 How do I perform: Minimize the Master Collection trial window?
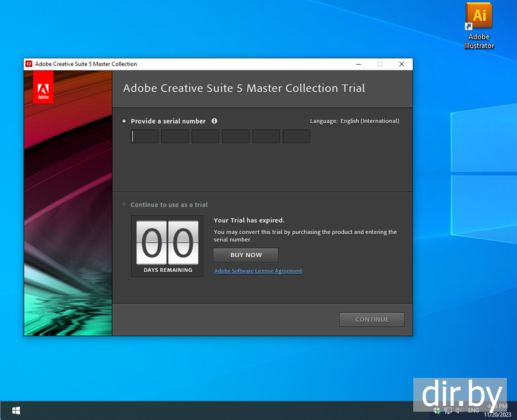pyautogui.click(x=359, y=64)
